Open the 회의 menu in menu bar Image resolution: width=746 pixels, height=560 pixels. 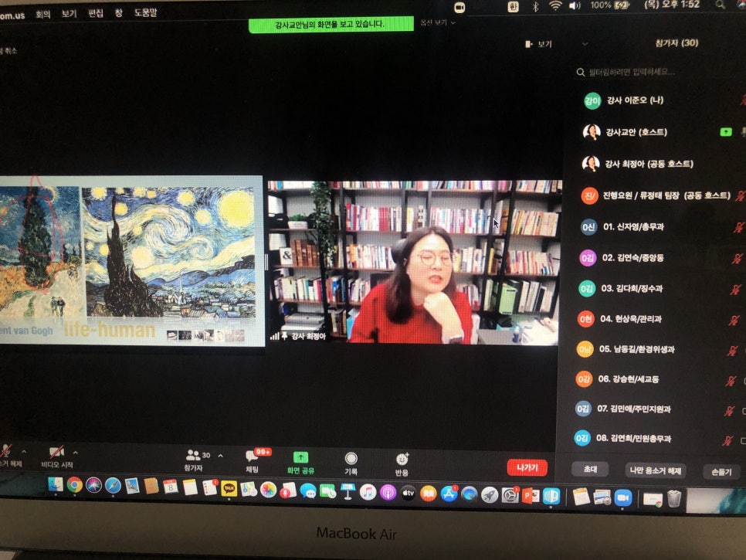pyautogui.click(x=42, y=14)
